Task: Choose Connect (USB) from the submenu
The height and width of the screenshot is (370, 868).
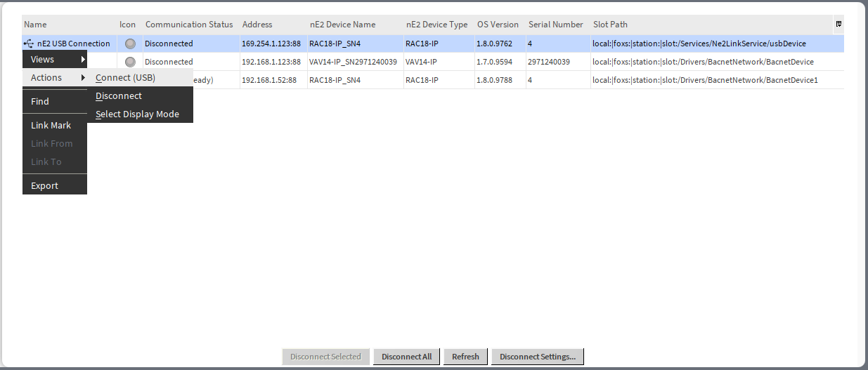Action: point(126,78)
